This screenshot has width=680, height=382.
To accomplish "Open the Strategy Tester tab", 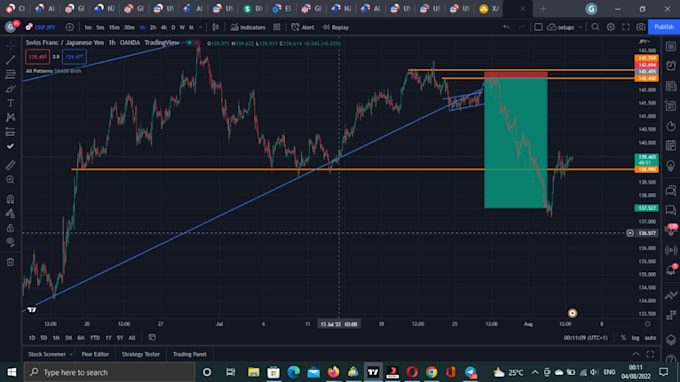I will [x=141, y=354].
